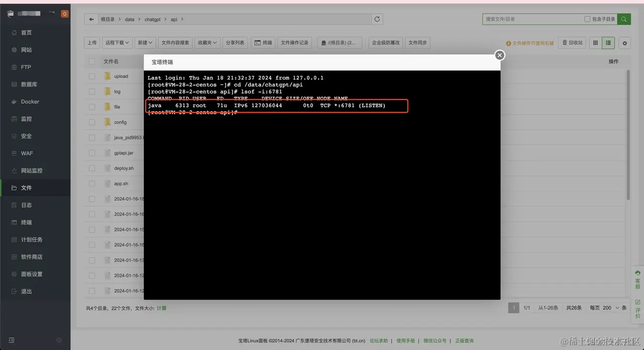Screen dimensions: 644x350
Task: Open 使用手册 footer link
Action: point(406,340)
